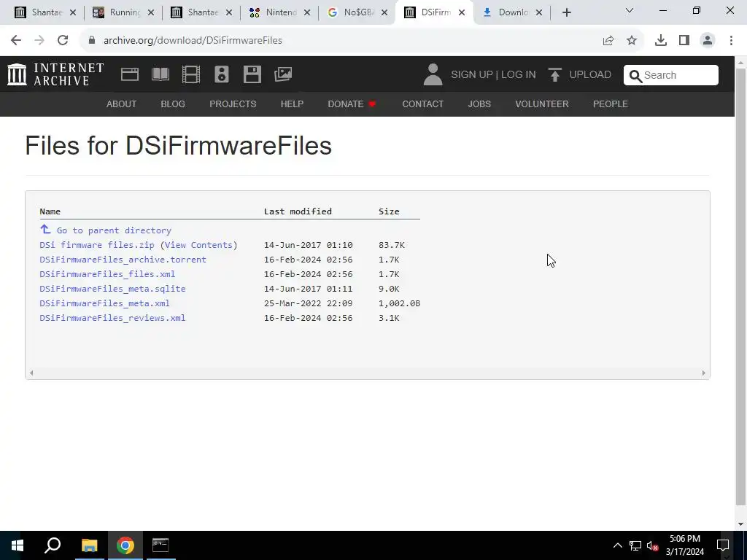This screenshot has width=747, height=560.
Task: Open the CONTACT menu item
Action: (x=422, y=104)
